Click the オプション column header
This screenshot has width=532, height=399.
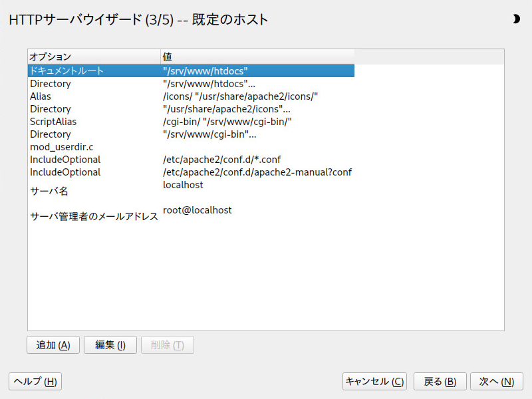[x=94, y=57]
